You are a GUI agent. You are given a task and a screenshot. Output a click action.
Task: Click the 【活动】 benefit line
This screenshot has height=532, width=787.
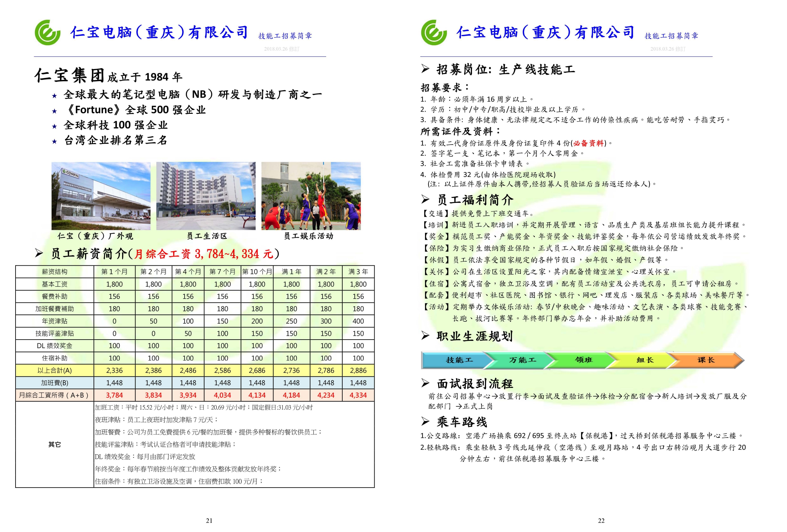[x=585, y=312]
